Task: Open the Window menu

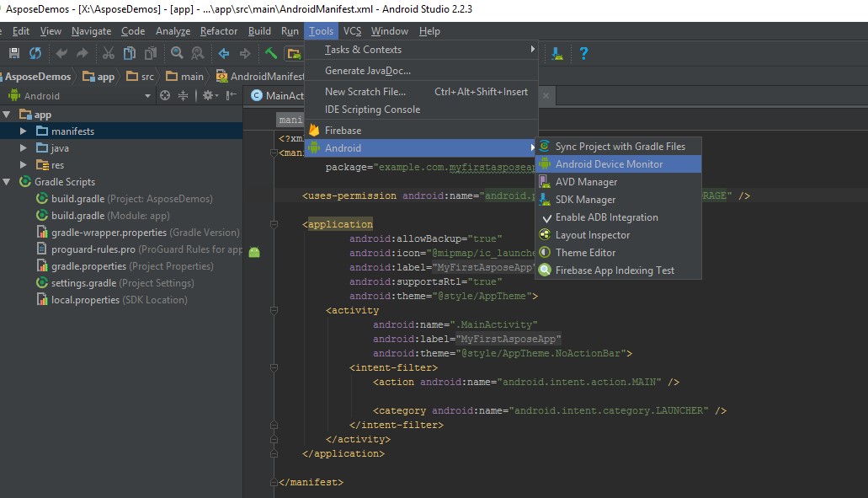Action: point(390,31)
